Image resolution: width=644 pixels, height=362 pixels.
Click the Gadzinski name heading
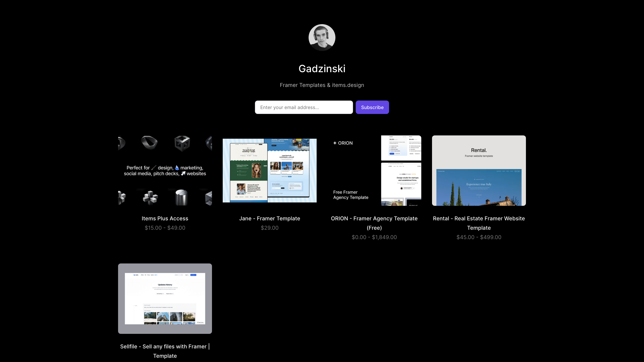pyautogui.click(x=322, y=69)
